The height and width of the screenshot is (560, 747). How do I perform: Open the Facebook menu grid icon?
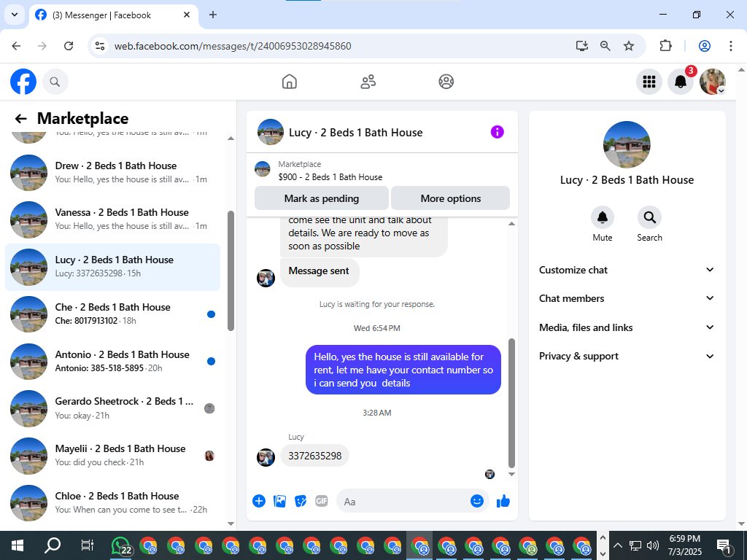649,82
